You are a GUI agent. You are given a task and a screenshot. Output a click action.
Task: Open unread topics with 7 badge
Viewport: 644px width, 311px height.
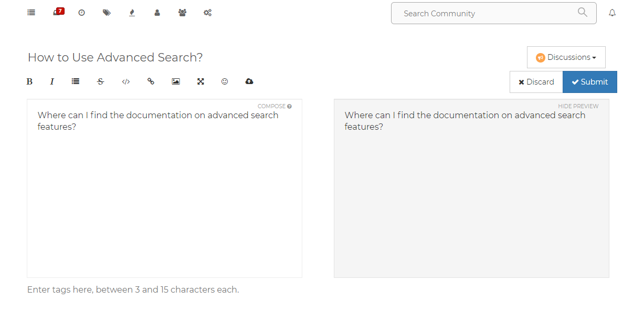point(58,12)
